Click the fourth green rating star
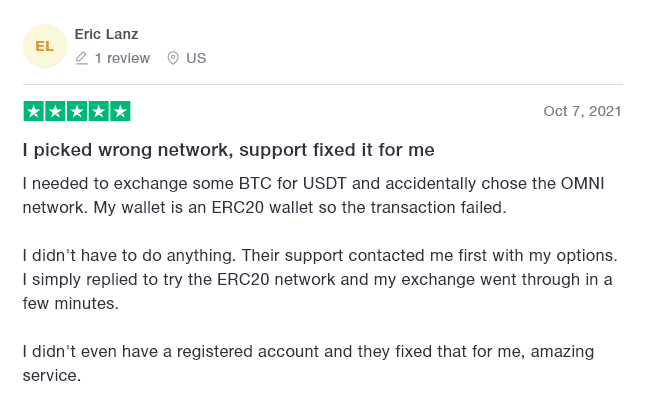The width and height of the screenshot is (646, 399). (x=98, y=111)
